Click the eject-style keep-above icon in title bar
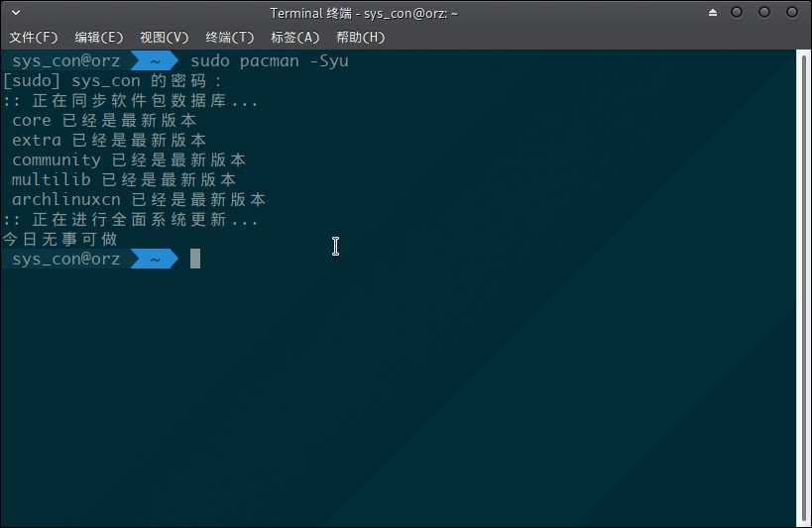This screenshot has width=812, height=528. pos(713,13)
